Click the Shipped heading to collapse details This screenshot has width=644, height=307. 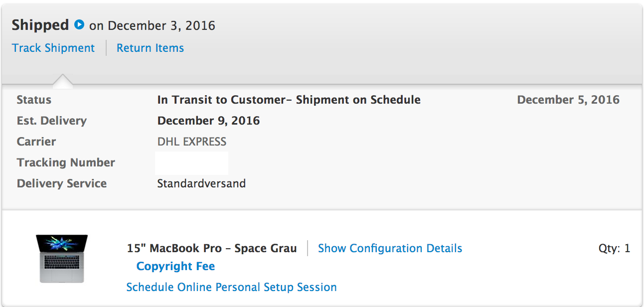pyautogui.click(x=40, y=25)
